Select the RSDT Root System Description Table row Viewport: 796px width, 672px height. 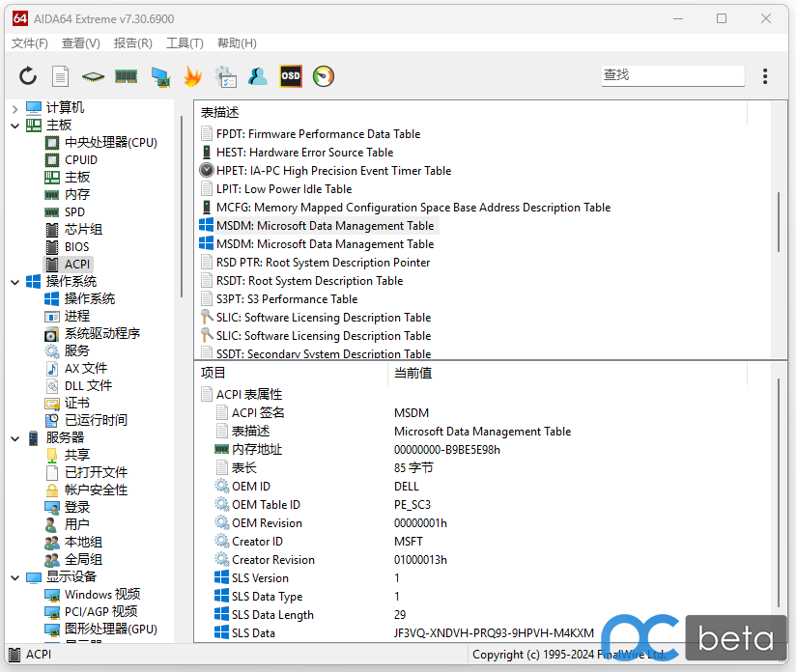[x=301, y=281]
